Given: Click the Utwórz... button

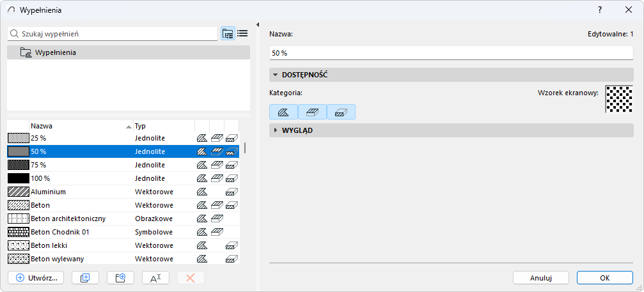Looking at the screenshot, I should (35, 278).
